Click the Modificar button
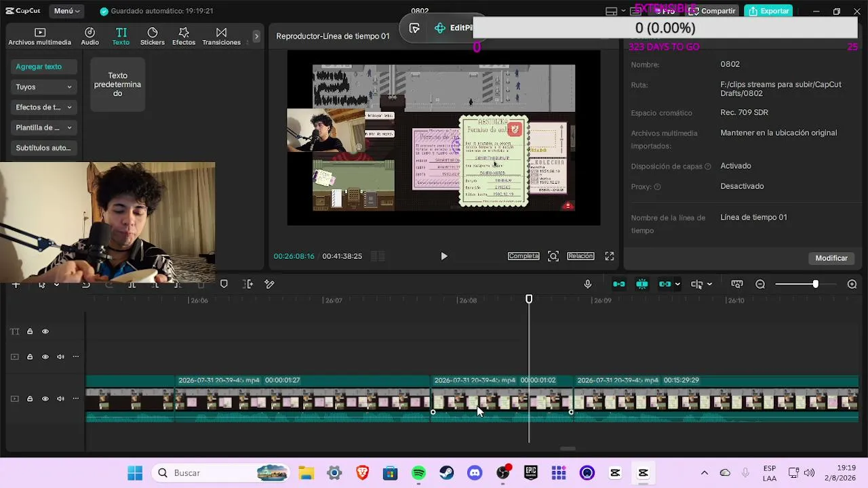The image size is (868, 488). click(831, 258)
